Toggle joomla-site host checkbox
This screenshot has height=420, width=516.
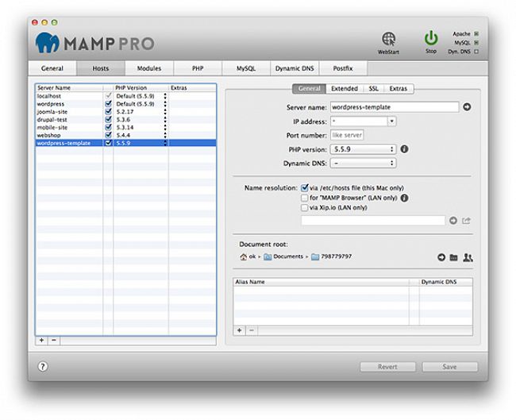(x=108, y=112)
